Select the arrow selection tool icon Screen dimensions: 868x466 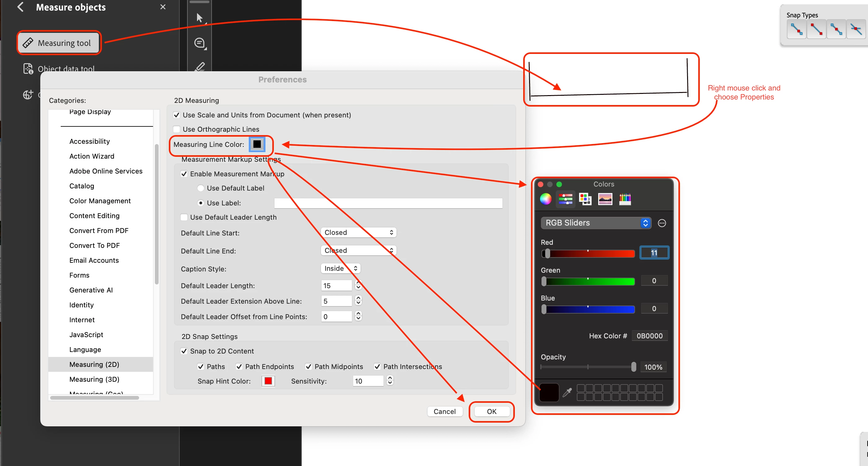pos(199,18)
